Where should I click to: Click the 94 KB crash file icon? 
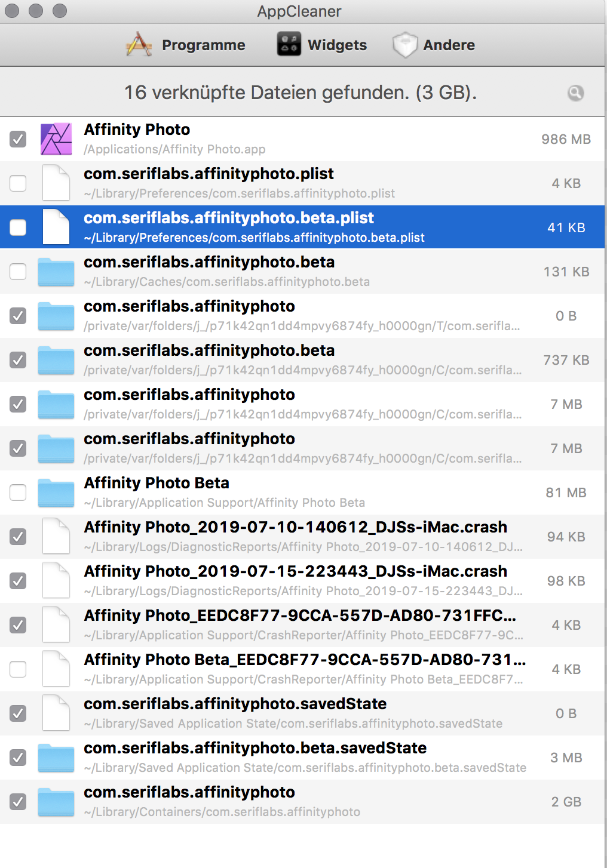[56, 537]
